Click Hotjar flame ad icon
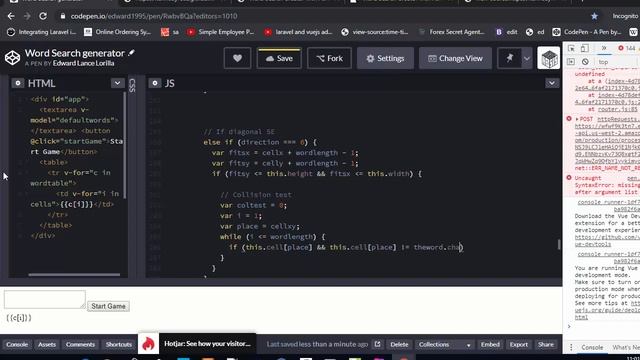 (x=148, y=344)
